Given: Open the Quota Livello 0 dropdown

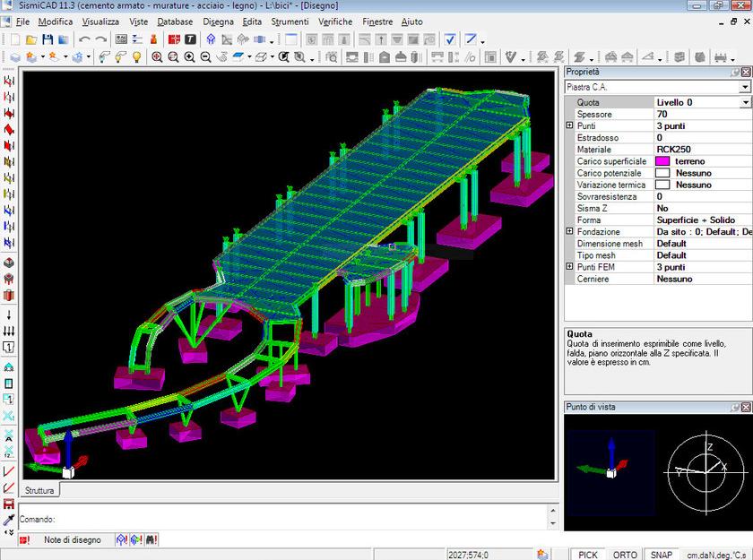Looking at the screenshot, I should click(x=744, y=103).
